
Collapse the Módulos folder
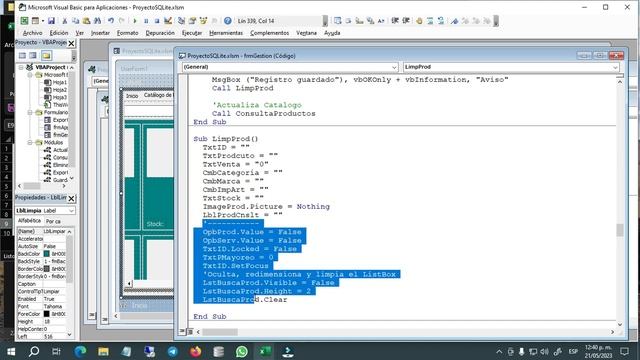(30, 142)
